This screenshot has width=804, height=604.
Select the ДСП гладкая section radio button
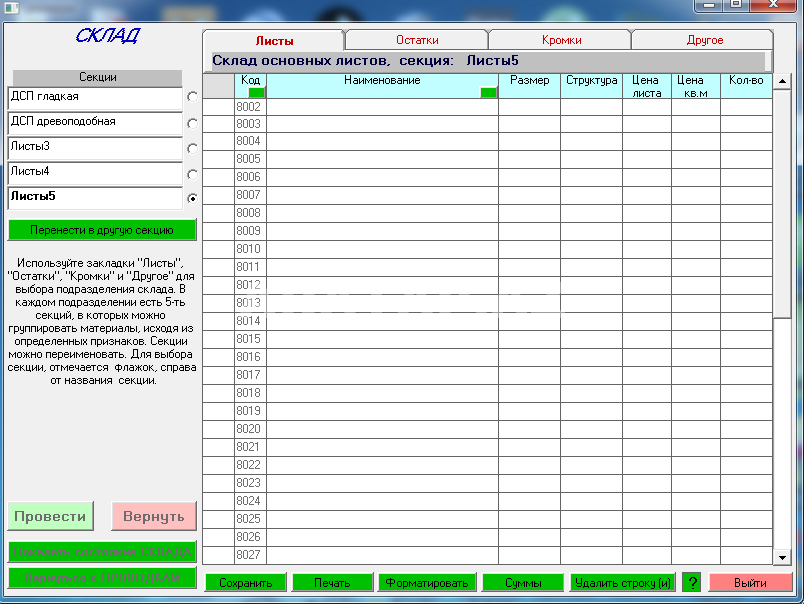[x=192, y=97]
